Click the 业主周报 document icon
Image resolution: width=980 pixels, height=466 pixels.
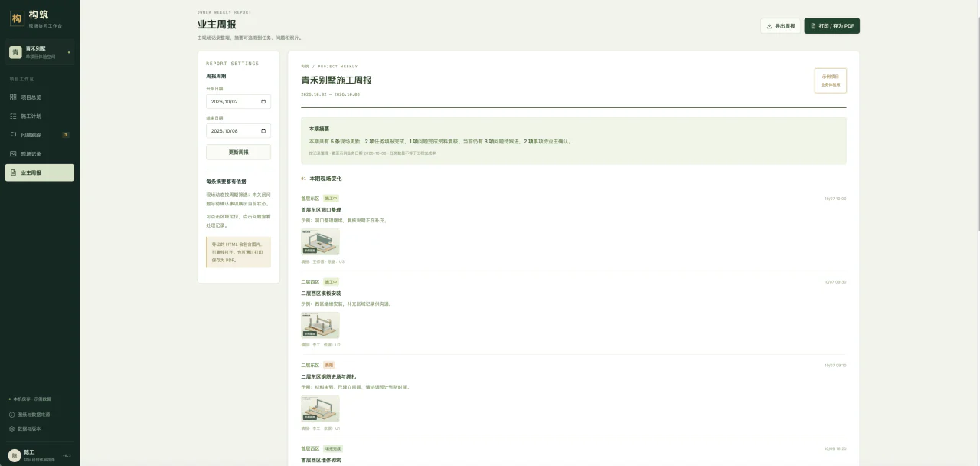point(13,172)
